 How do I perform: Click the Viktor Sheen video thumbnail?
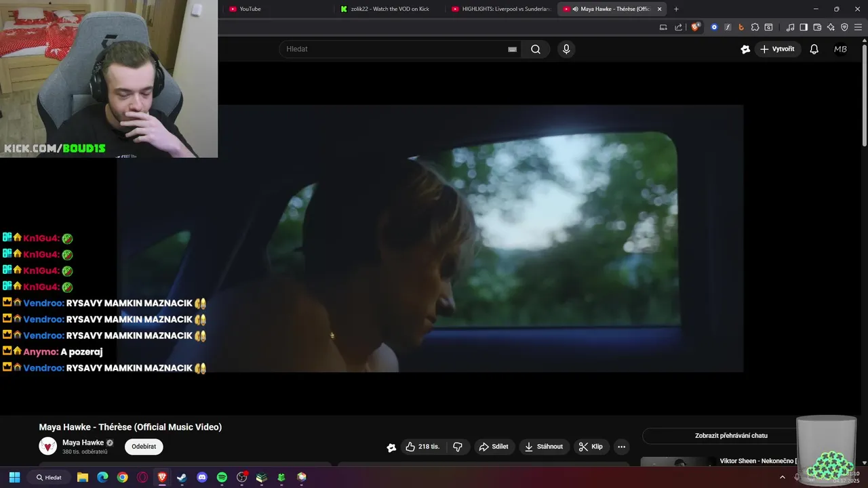pos(678,462)
